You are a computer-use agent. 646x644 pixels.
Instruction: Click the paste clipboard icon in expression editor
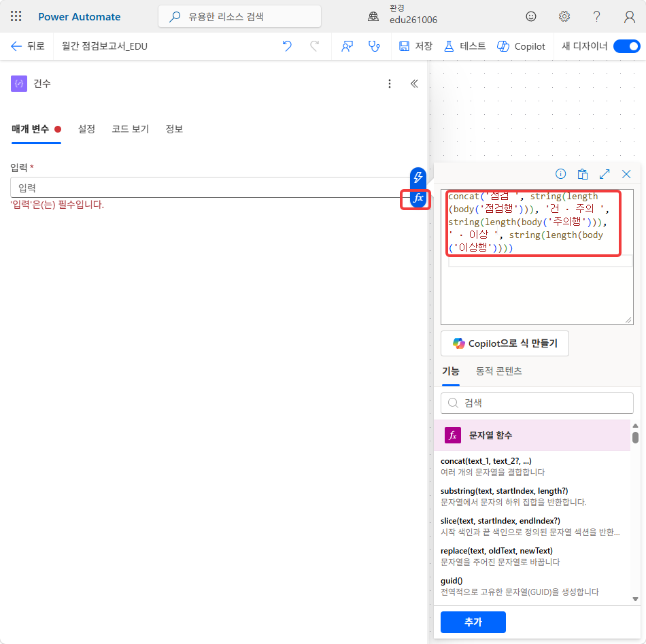583,174
